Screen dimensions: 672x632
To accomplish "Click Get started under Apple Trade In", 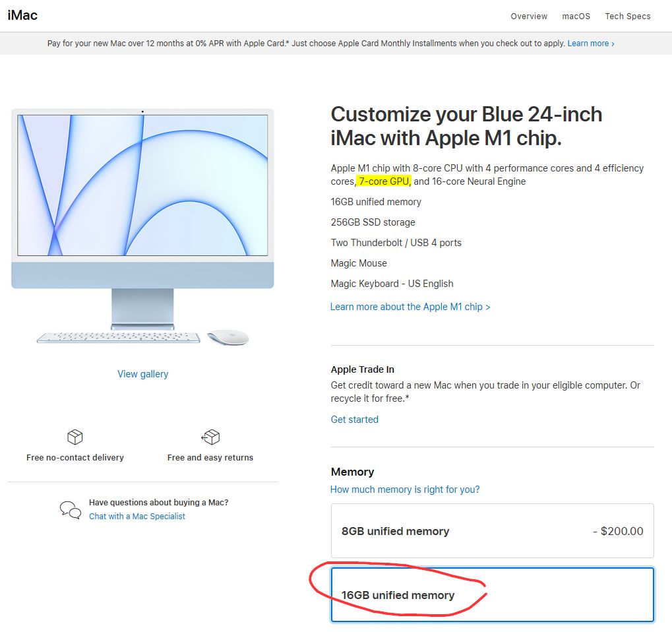I will pos(354,420).
